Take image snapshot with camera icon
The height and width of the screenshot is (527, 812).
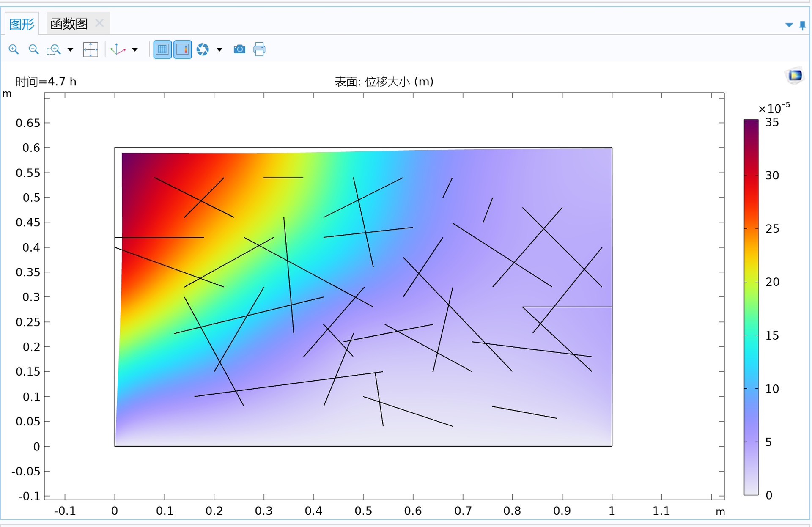(239, 49)
